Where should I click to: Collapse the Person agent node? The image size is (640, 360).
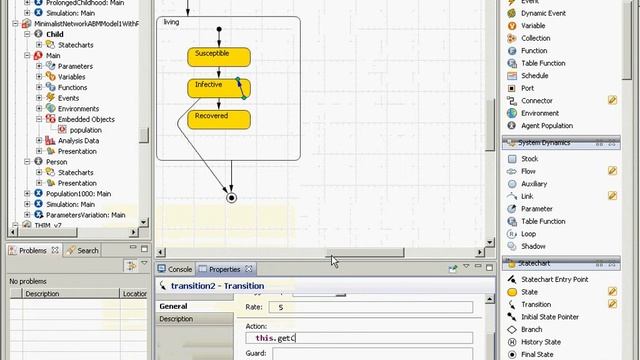click(27, 162)
